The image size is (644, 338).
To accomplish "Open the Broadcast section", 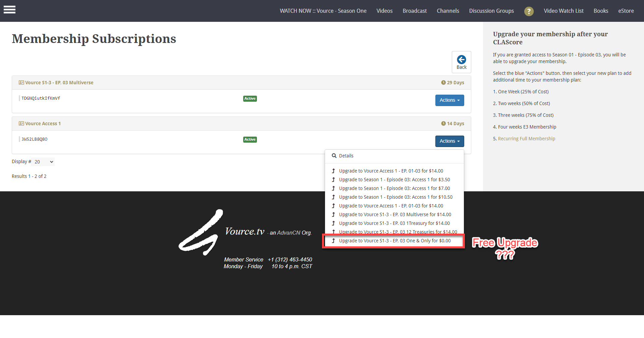I will point(415,11).
